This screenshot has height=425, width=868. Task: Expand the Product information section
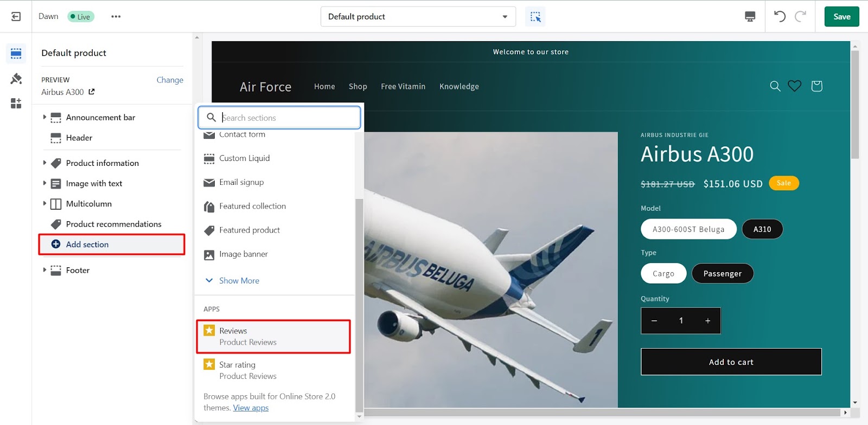(x=44, y=163)
